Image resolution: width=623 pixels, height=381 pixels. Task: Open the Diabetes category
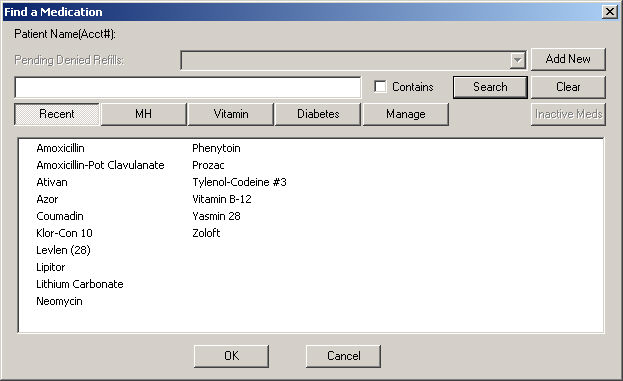point(318,114)
